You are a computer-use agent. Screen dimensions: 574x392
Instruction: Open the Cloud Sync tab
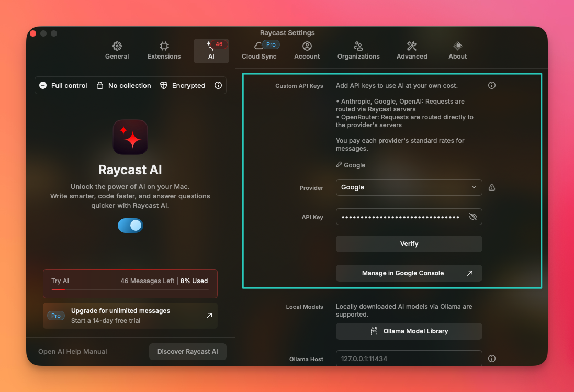pyautogui.click(x=259, y=51)
